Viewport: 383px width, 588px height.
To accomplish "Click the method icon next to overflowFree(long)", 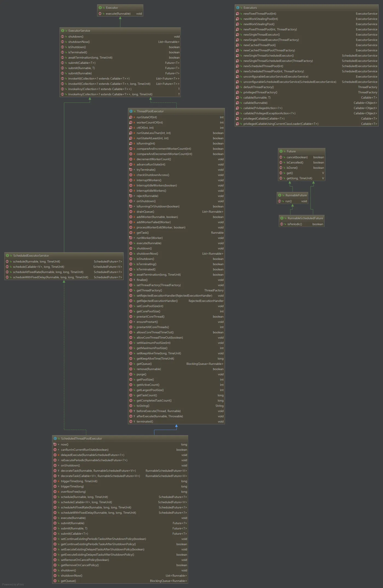I will click(55, 492).
